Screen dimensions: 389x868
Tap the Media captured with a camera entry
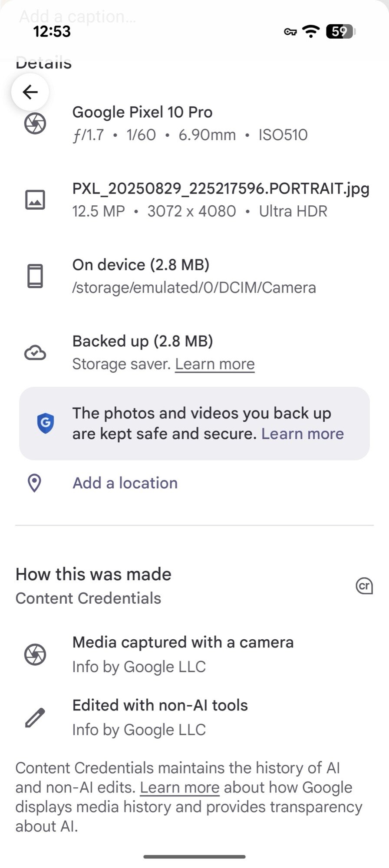[x=183, y=643]
